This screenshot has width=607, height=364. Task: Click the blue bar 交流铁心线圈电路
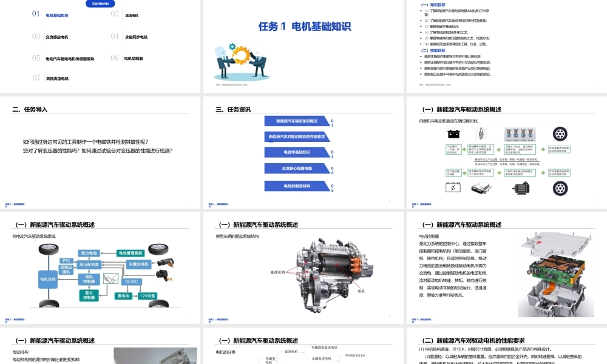point(297,168)
